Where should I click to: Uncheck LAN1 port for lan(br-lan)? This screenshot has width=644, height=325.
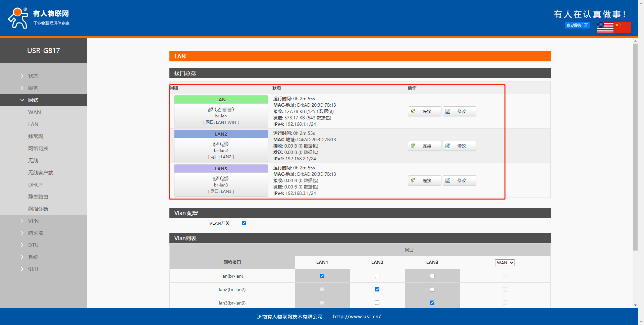coord(322,276)
